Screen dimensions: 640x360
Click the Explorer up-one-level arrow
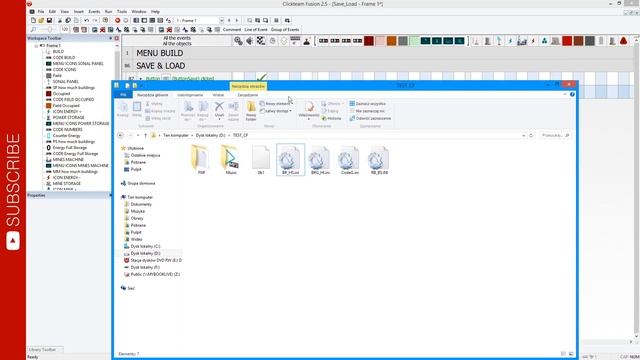(x=145, y=135)
